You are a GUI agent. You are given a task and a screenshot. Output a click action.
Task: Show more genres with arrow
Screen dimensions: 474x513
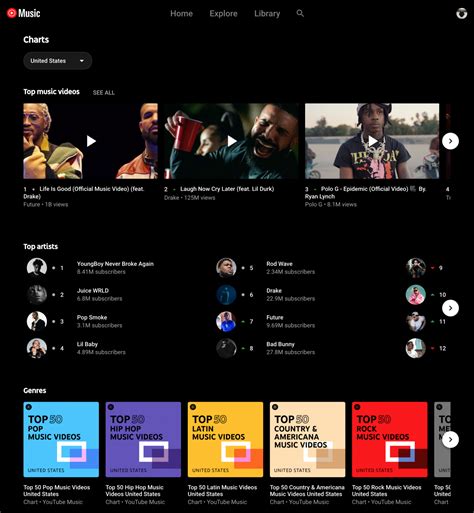[x=450, y=439]
